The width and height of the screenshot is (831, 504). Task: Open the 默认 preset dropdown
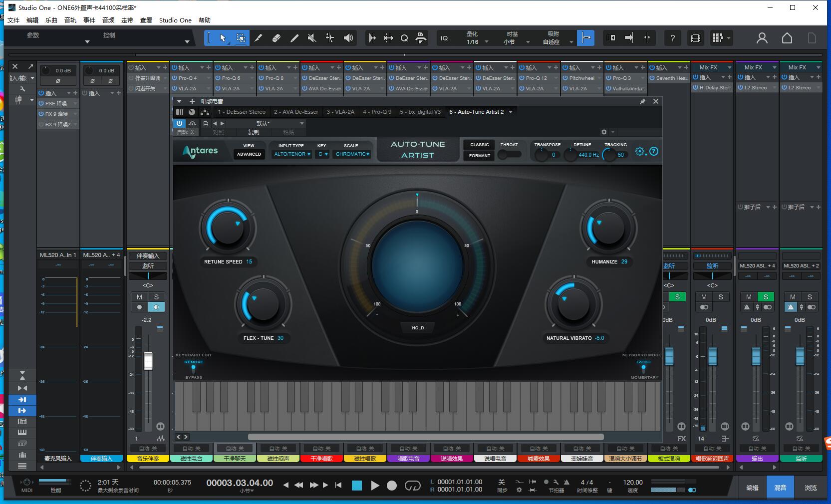coord(267,123)
